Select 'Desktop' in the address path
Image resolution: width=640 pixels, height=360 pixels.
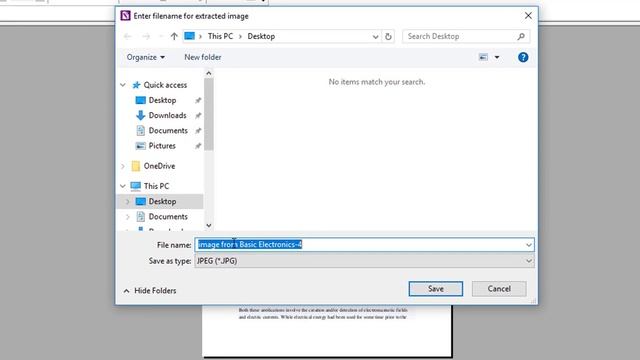point(261,36)
